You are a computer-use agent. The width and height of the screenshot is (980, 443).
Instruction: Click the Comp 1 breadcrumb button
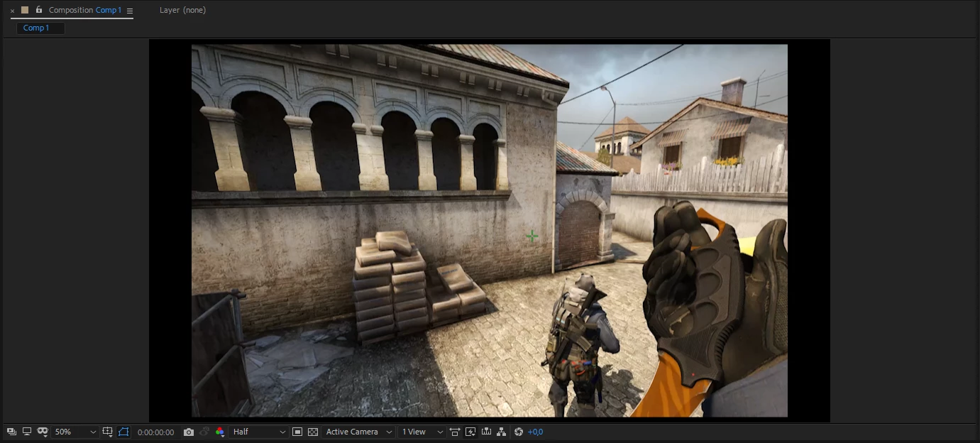click(x=40, y=28)
